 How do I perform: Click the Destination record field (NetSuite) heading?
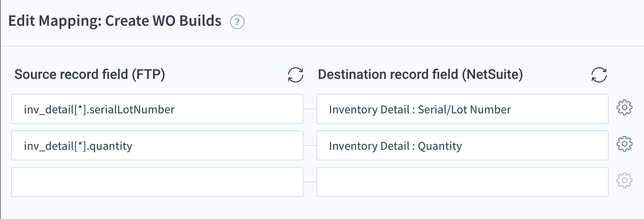pyautogui.click(x=420, y=74)
